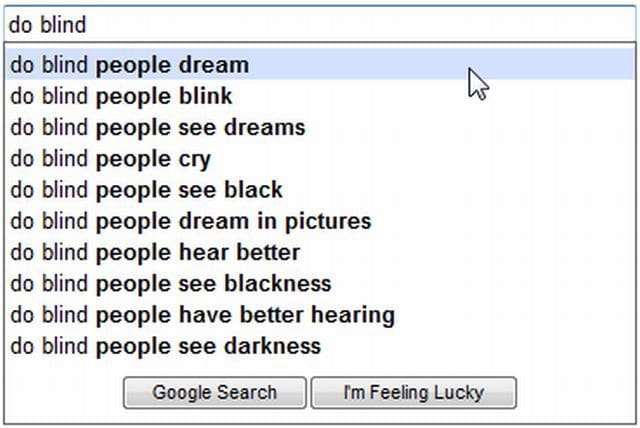
Task: Pick the autocomplete entry about crying
Action: point(111,159)
